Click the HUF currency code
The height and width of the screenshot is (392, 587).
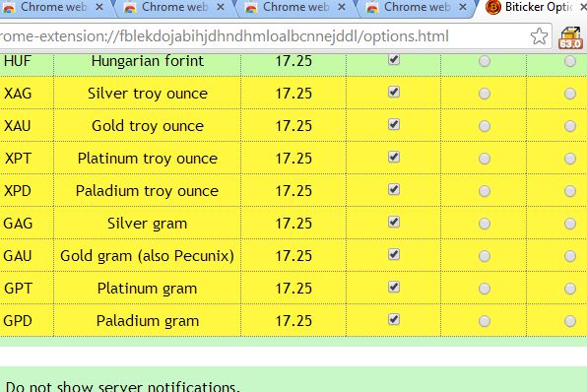18,61
